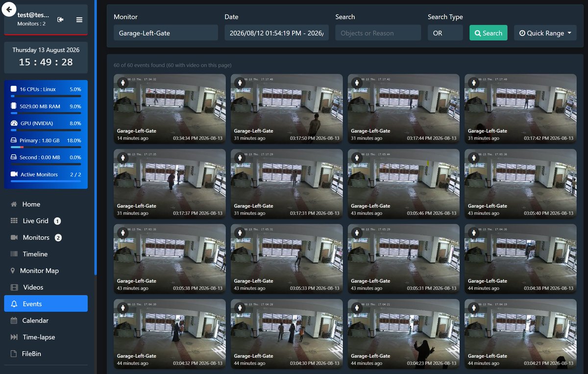Image resolution: width=588 pixels, height=374 pixels.
Task: Open event thumbnail from 03:17:31 PM
Action: click(287, 184)
